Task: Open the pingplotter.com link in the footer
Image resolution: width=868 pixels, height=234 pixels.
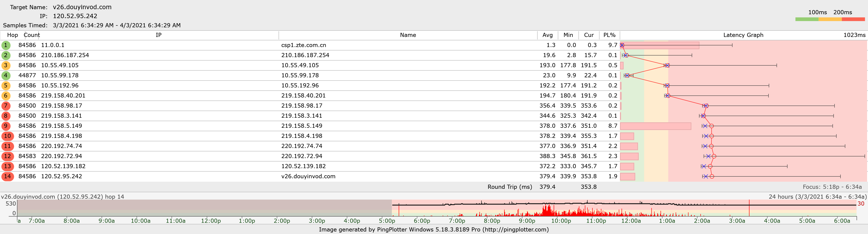Action: 516,230
